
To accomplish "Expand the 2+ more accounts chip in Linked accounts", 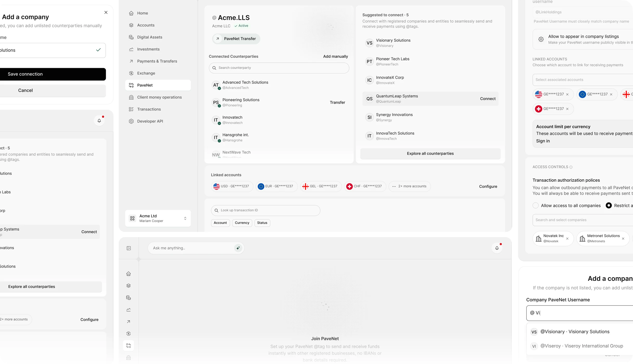I will 409,186.
